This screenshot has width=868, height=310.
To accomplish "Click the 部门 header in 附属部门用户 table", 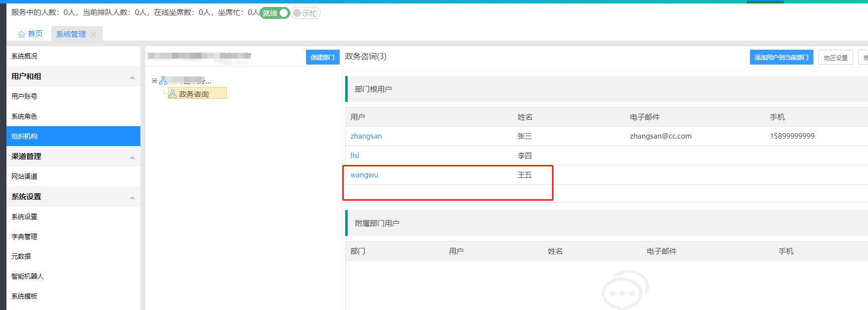I will coord(358,251).
